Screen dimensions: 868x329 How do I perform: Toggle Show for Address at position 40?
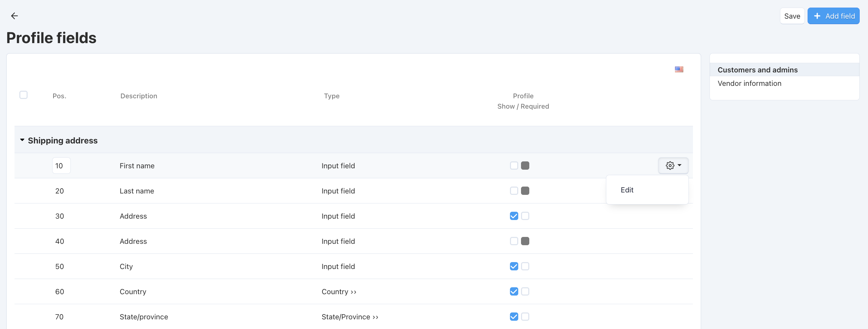(514, 241)
